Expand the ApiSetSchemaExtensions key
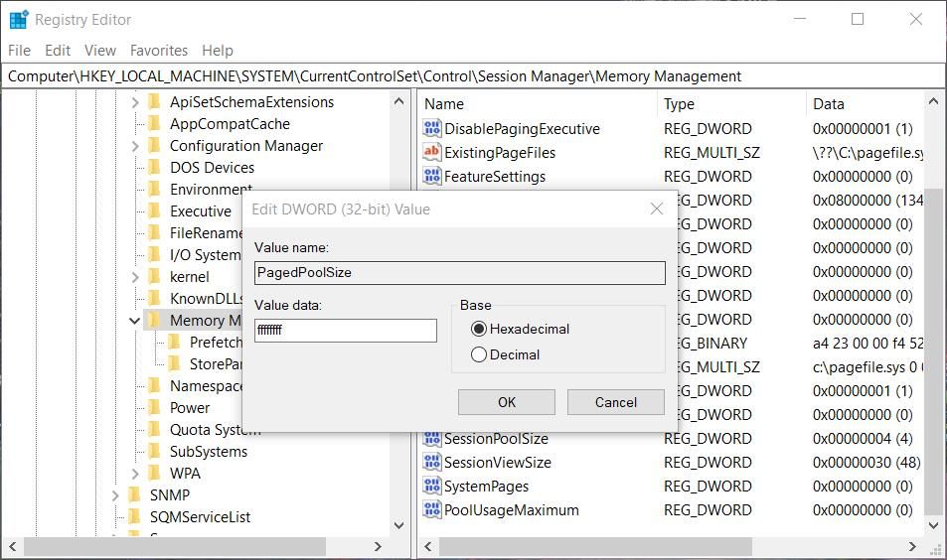Screen dimensions: 947x560 (135, 102)
